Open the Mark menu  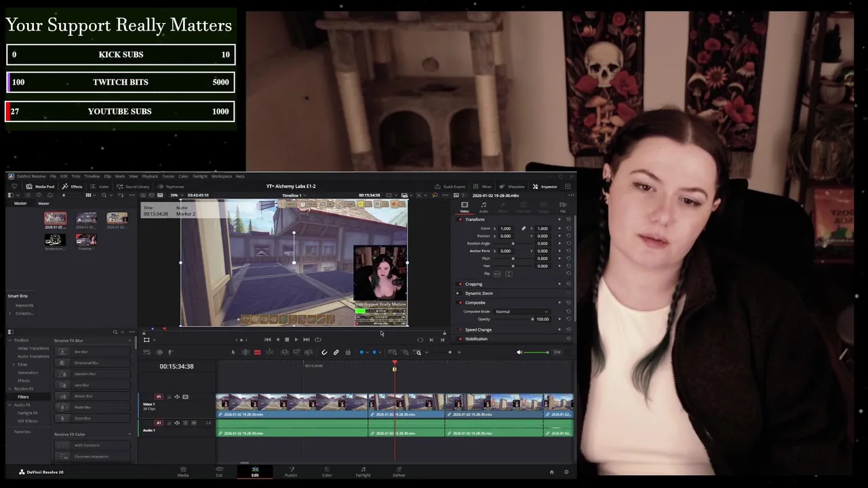click(120, 176)
